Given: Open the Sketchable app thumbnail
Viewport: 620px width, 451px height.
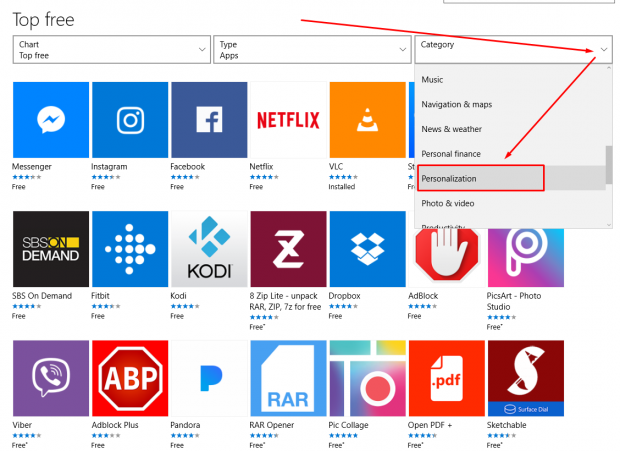Looking at the screenshot, I should point(524,378).
